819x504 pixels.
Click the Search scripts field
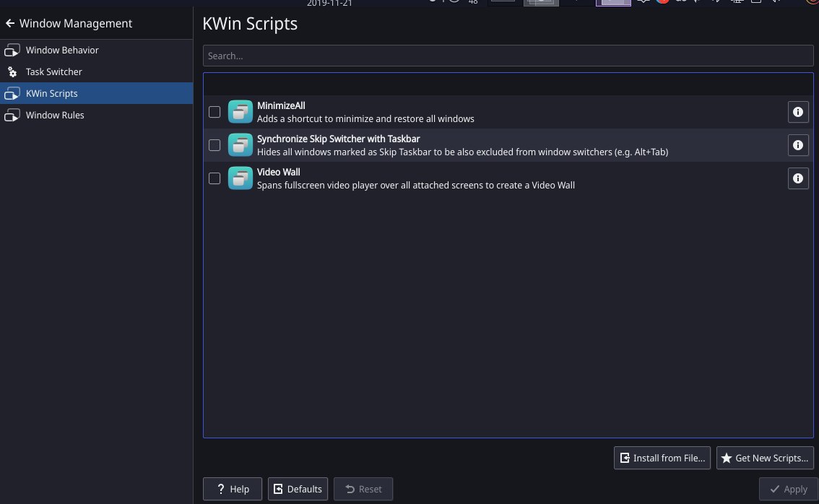[x=508, y=56]
